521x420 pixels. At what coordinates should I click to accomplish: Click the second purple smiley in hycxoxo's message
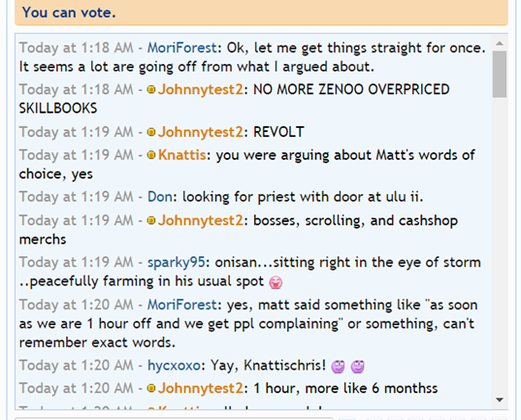coord(358,367)
